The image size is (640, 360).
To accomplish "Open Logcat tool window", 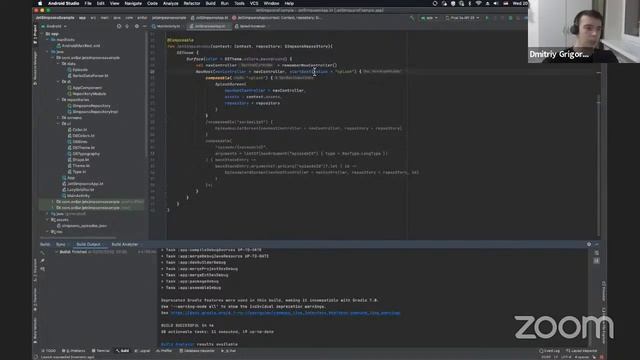I will [142, 351].
